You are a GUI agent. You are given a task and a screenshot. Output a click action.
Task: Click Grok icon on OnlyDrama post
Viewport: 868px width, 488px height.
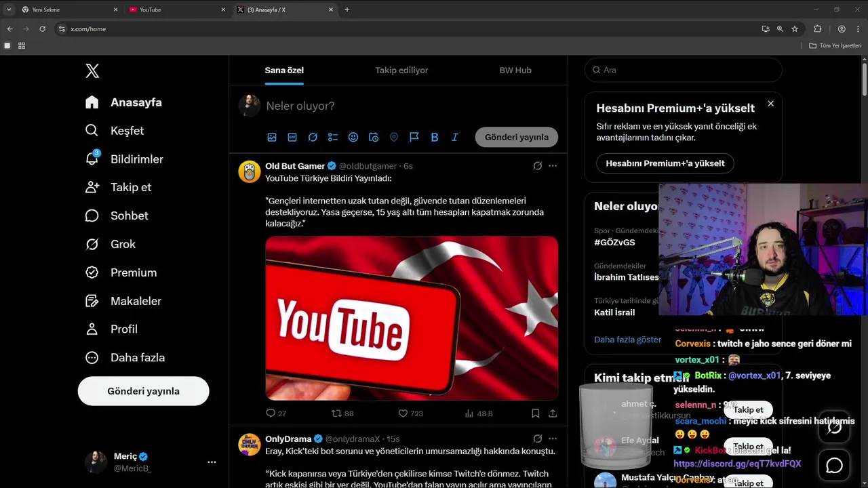[537, 439]
